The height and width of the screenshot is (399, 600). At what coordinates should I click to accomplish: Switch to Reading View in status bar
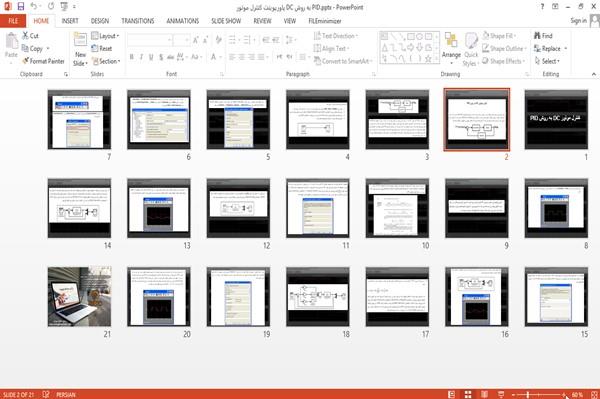[x=484, y=394]
